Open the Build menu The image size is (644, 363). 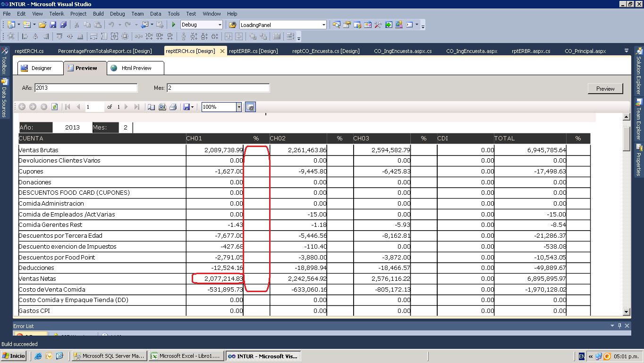point(98,14)
